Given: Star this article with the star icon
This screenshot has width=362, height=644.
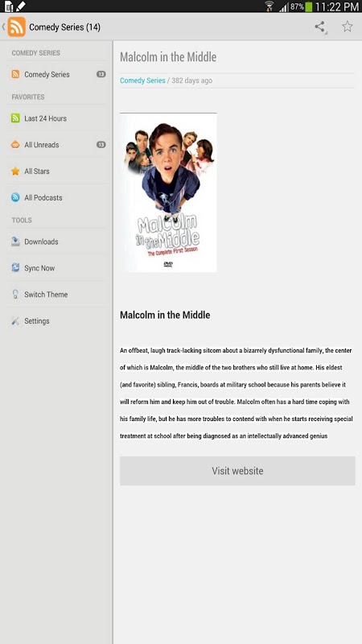Looking at the screenshot, I should tap(348, 27).
